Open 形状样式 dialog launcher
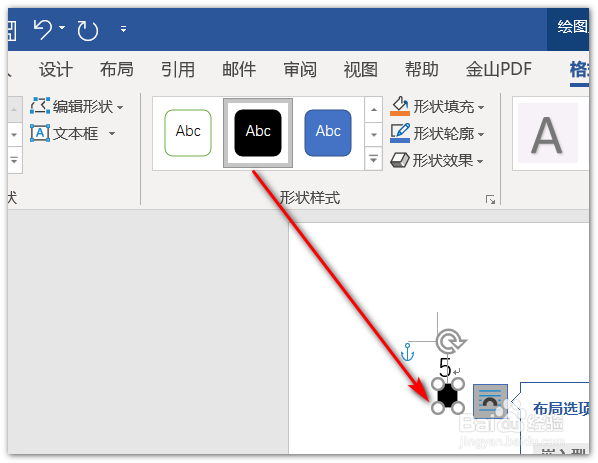 pos(490,199)
